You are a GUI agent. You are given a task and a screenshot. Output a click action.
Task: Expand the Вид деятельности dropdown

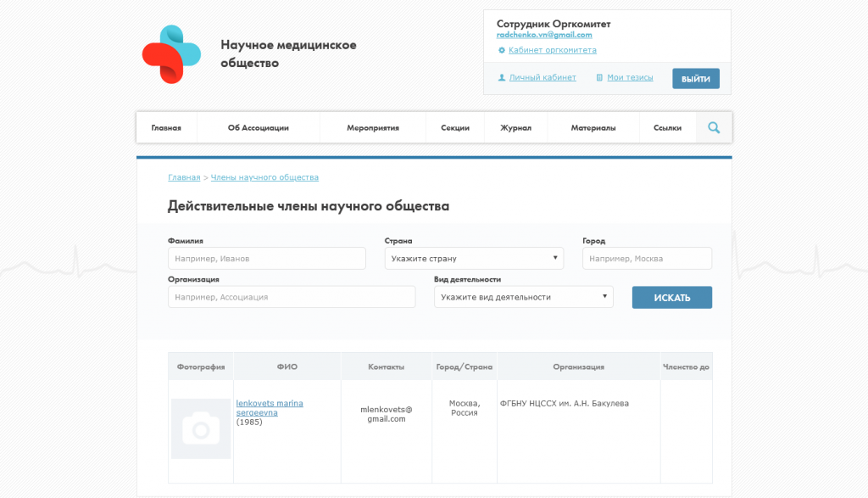[x=523, y=297]
